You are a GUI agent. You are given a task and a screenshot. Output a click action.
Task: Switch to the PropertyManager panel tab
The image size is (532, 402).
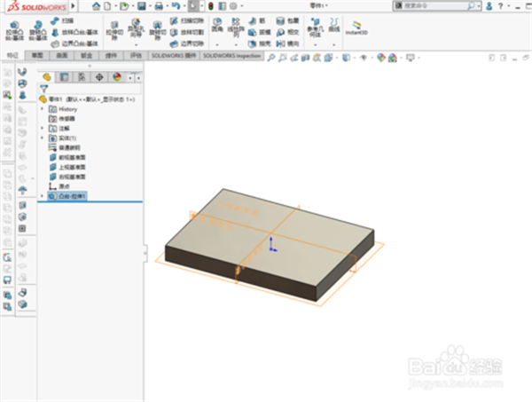[64, 76]
